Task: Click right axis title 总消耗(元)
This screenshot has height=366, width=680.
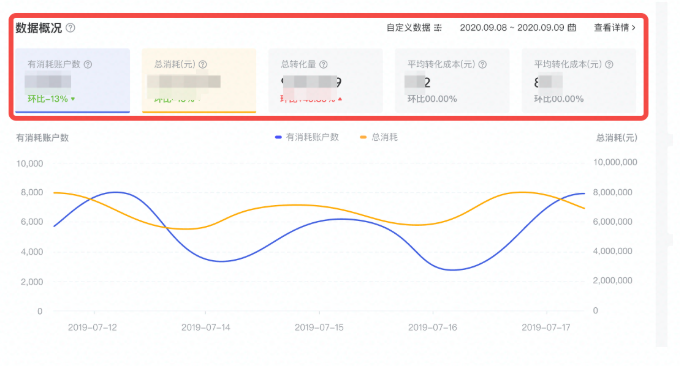Action: pos(616,138)
